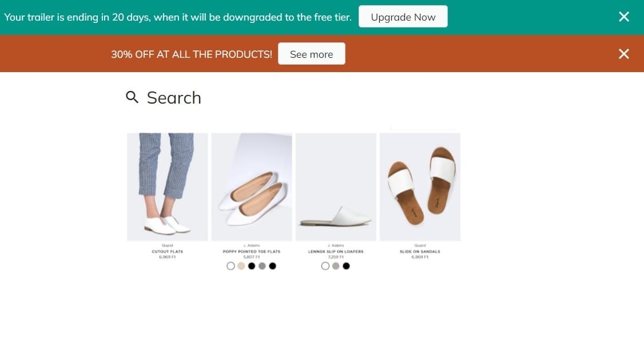This screenshot has height=352, width=644.
Task: Click the Upgrade Now button
Action: click(x=403, y=17)
